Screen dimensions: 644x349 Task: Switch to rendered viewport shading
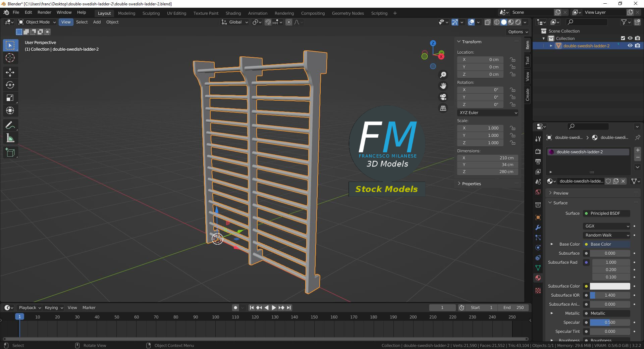coord(518,22)
